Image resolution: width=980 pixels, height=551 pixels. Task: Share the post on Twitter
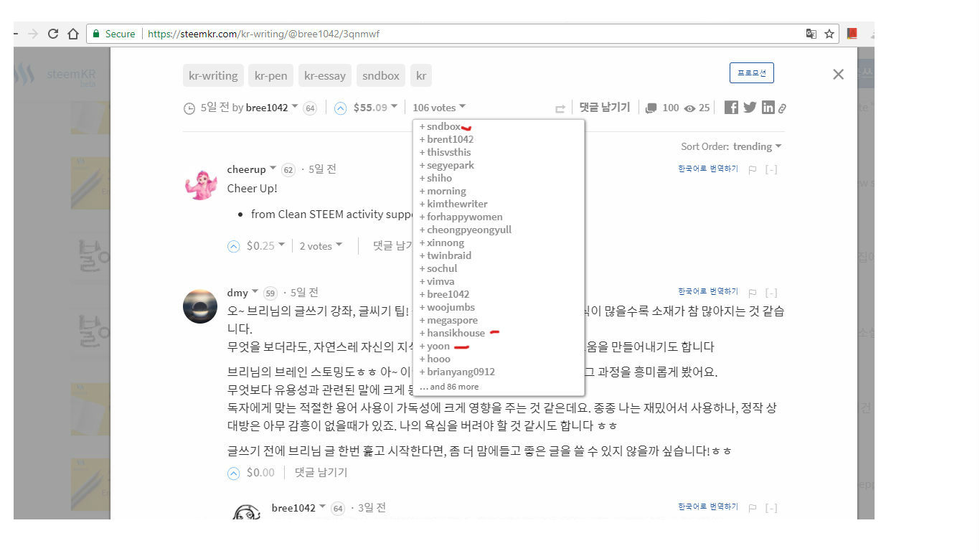point(749,107)
